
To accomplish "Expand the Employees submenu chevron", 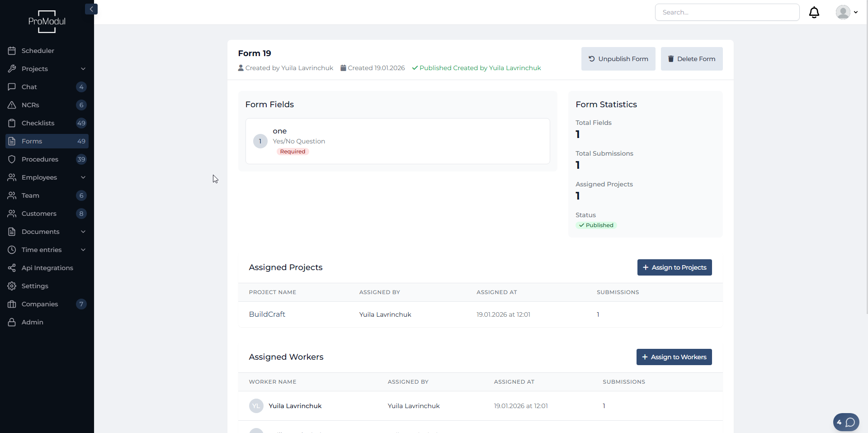I will [x=83, y=177].
